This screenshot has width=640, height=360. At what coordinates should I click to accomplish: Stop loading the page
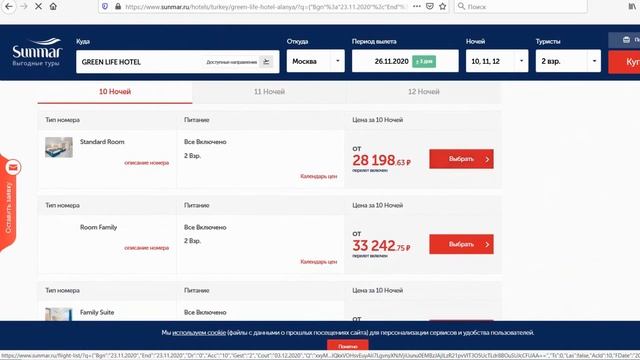[38, 7]
